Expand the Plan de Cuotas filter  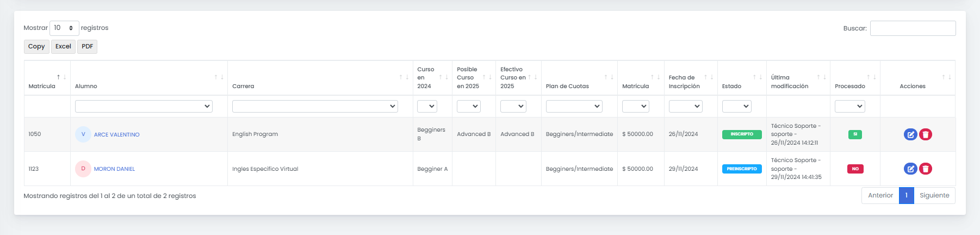pos(574,107)
